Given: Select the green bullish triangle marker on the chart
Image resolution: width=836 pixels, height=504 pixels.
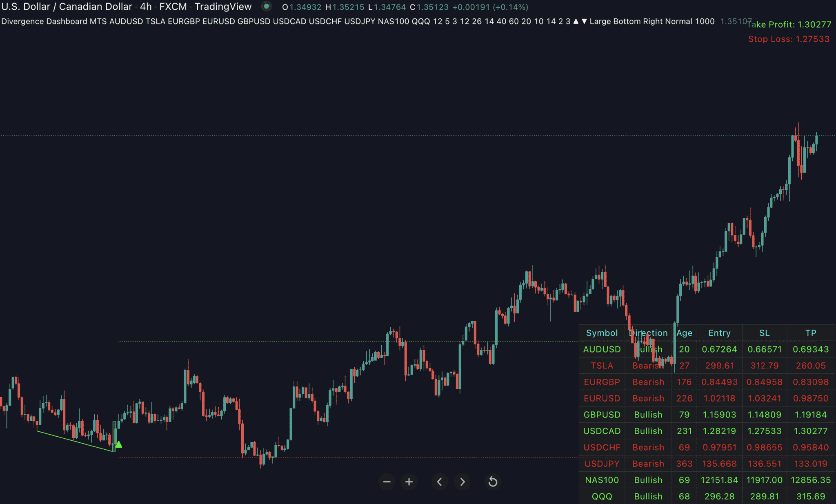Looking at the screenshot, I should [x=119, y=444].
